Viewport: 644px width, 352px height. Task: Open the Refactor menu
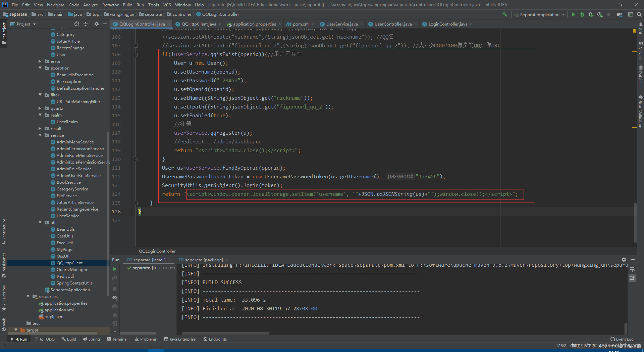click(110, 5)
